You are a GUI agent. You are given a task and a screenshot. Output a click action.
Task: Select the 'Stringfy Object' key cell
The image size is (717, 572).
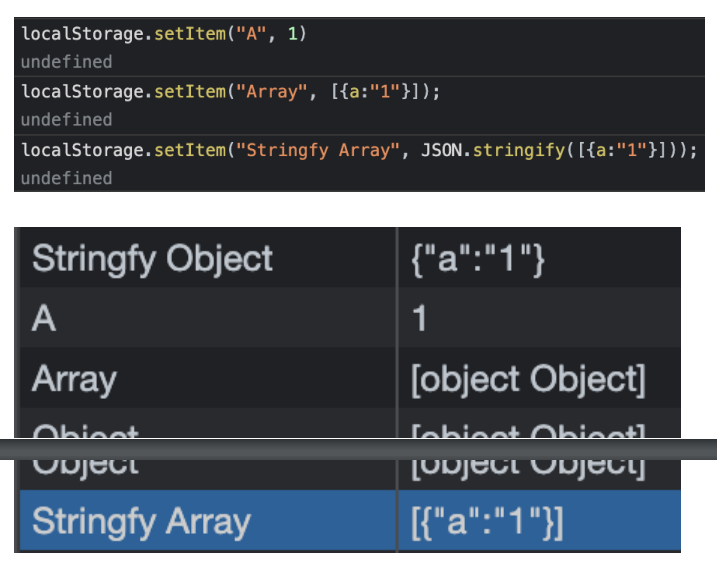click(208, 258)
